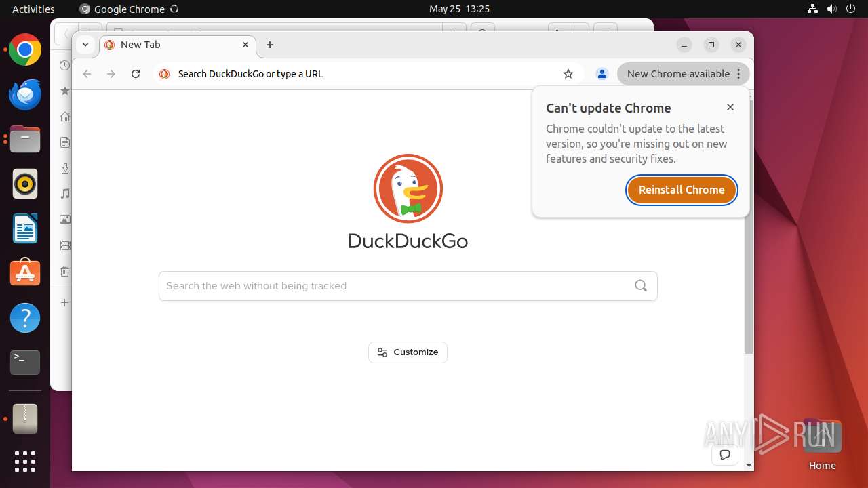The image size is (868, 488).
Task: Open the power menu in the top bar
Action: click(x=850, y=9)
